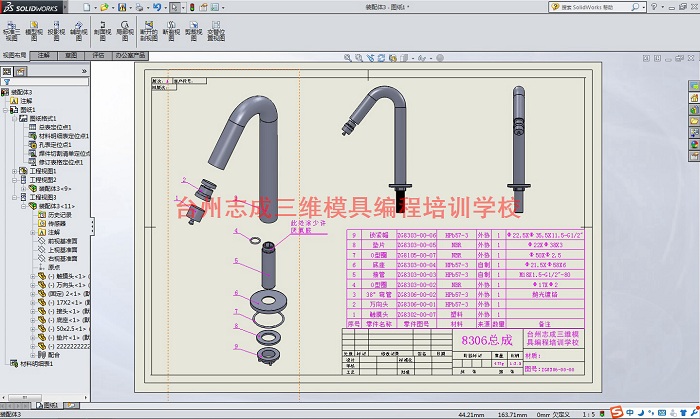Image resolution: width=700 pixels, height=419 pixels.
Task: Click the 1:5 scale value in status bar
Action: (x=589, y=415)
